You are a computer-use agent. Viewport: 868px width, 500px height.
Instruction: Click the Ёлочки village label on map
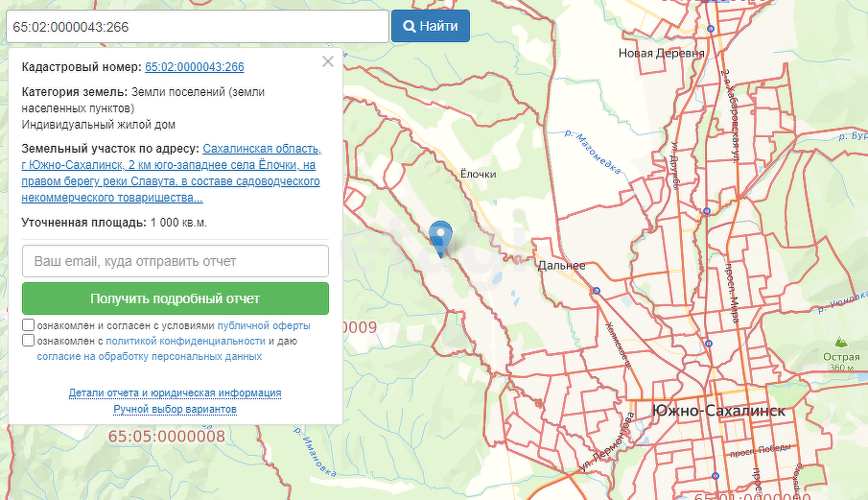pos(478,174)
